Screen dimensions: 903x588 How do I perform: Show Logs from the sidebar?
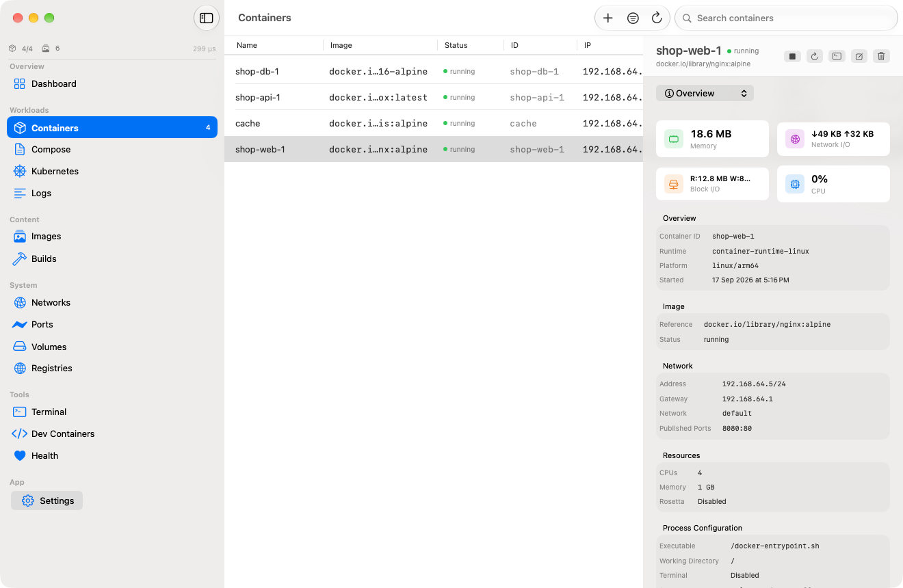point(112,193)
